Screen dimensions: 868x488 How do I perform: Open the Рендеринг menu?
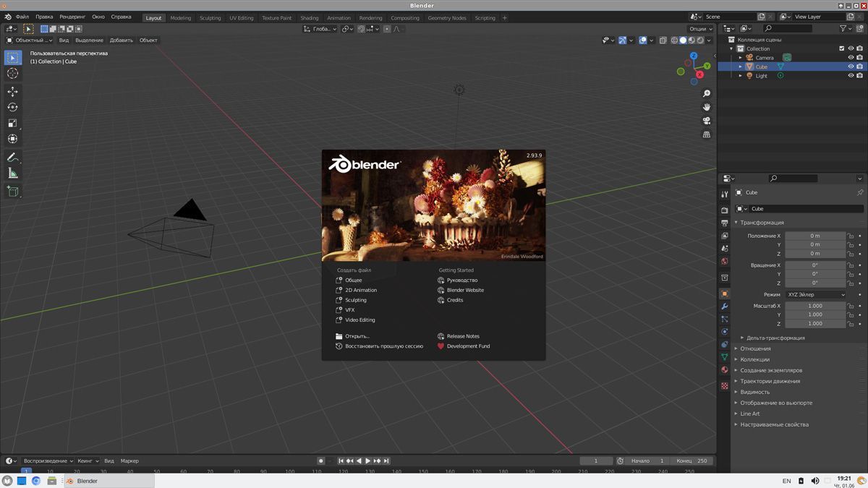(x=72, y=17)
